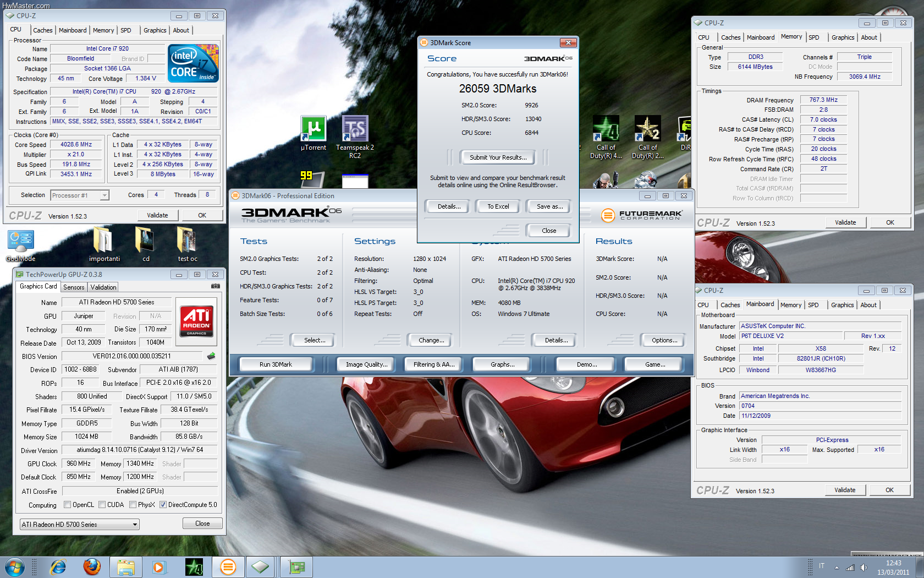This screenshot has width=924, height=578.
Task: Open the importanti folder on the desktop
Action: [x=104, y=244]
